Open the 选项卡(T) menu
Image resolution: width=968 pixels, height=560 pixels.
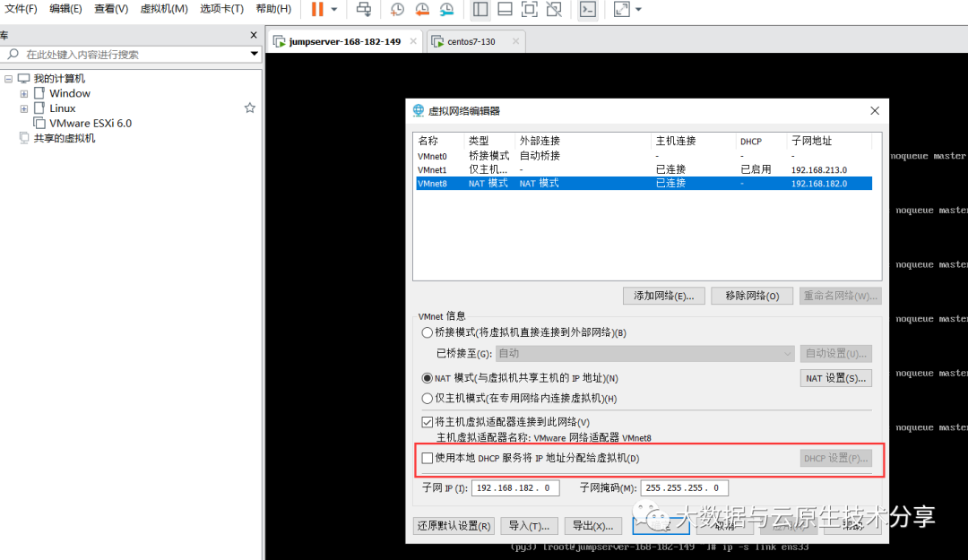pyautogui.click(x=221, y=9)
